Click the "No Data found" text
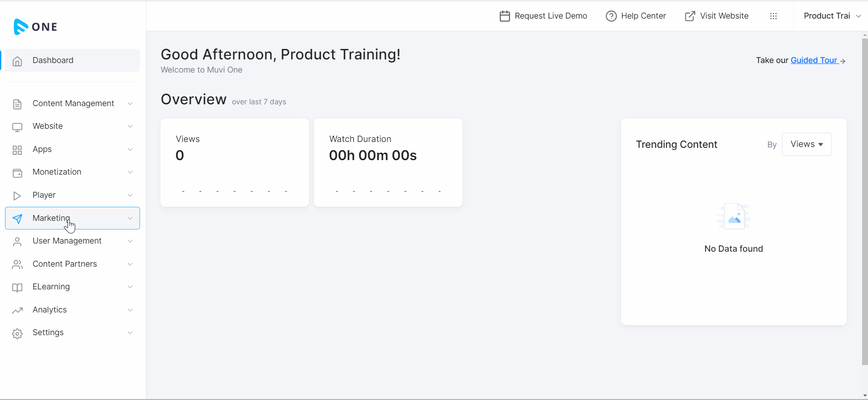The width and height of the screenshot is (868, 400). [x=733, y=249]
